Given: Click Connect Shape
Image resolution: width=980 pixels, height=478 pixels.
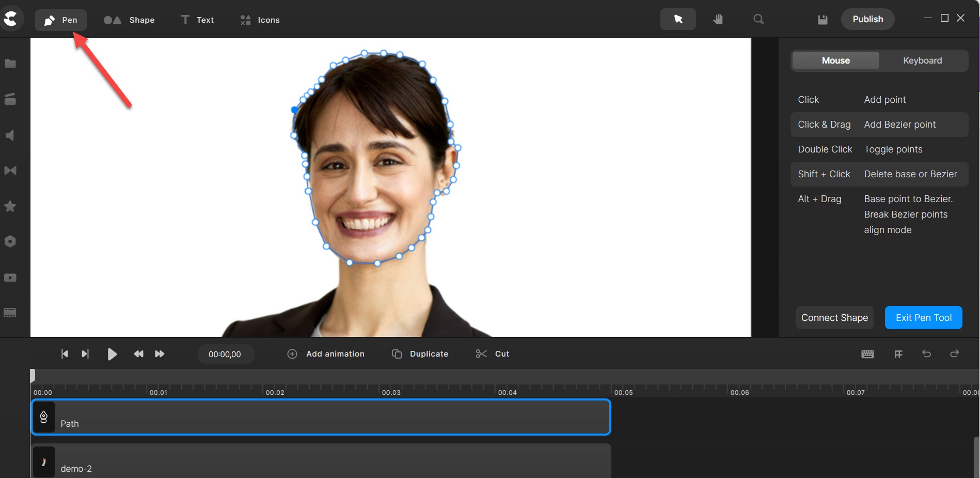Looking at the screenshot, I should click(x=834, y=317).
